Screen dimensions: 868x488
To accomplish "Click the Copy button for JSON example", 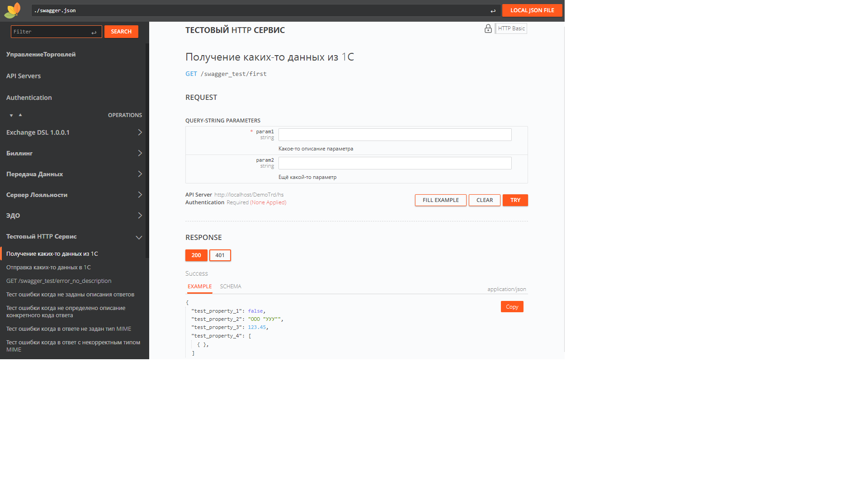I will [512, 307].
